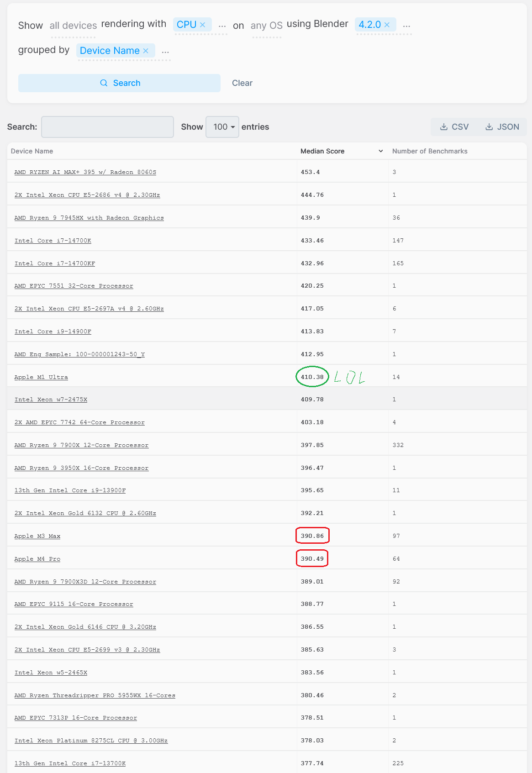Open AMD RYZEN AI MAX+ 395 link
Image resolution: width=532 pixels, height=773 pixels.
[85, 172]
